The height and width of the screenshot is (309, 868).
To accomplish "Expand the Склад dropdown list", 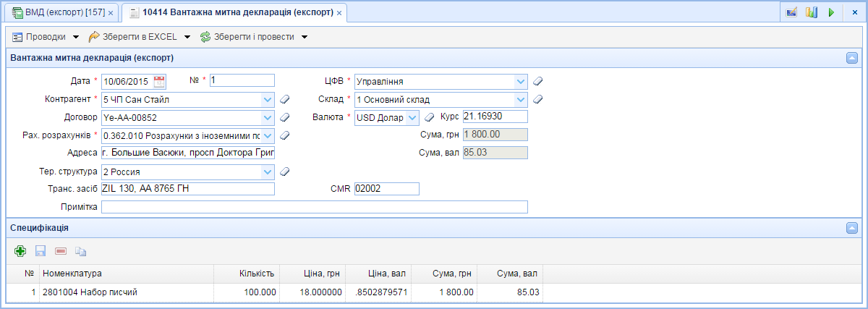I will (x=521, y=99).
